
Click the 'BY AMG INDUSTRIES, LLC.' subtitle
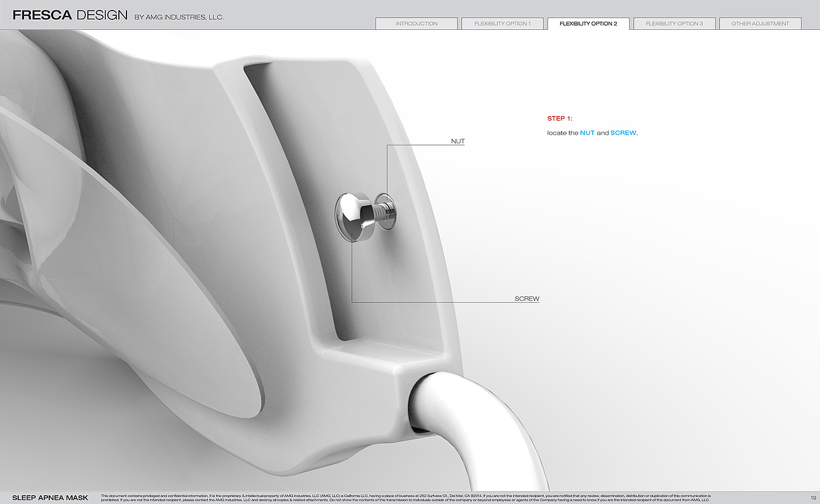pos(179,18)
